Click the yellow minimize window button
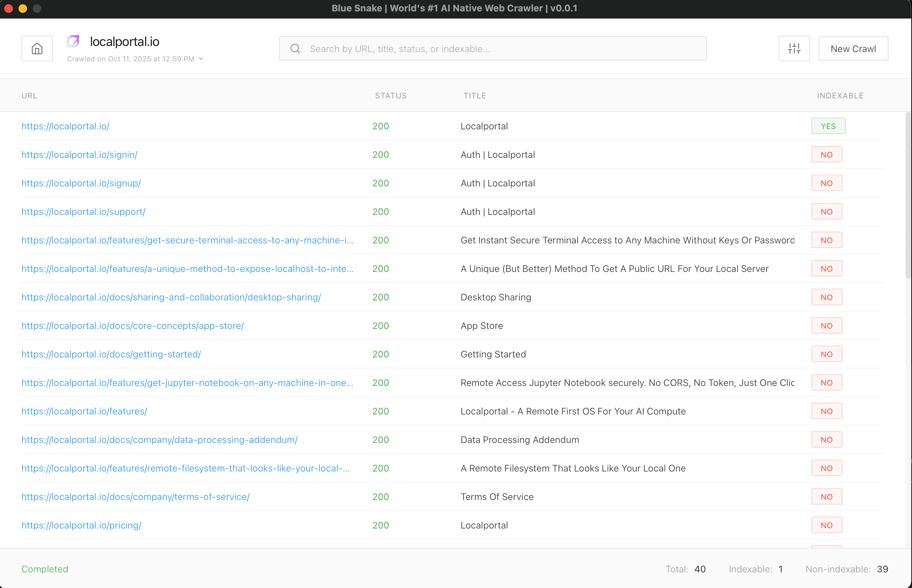 pos(23,9)
